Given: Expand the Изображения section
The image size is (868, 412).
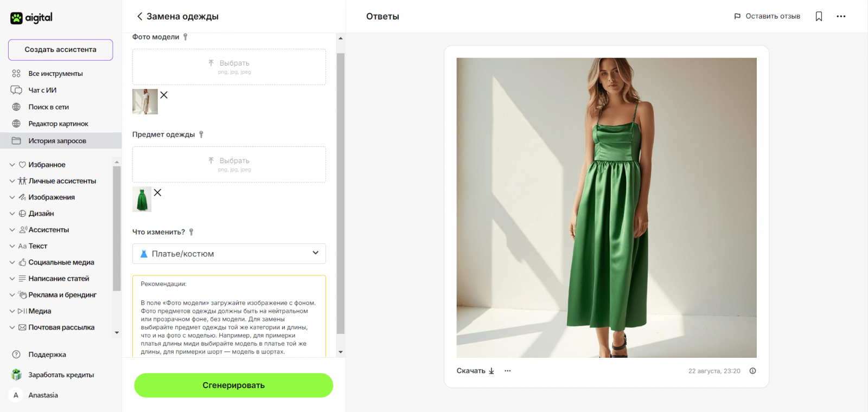Looking at the screenshot, I should point(12,197).
